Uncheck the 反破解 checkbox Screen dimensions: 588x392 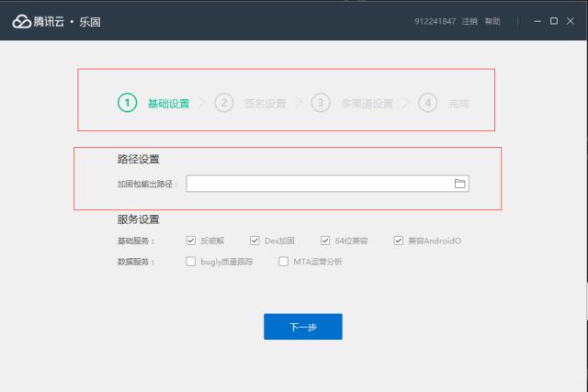tap(190, 241)
